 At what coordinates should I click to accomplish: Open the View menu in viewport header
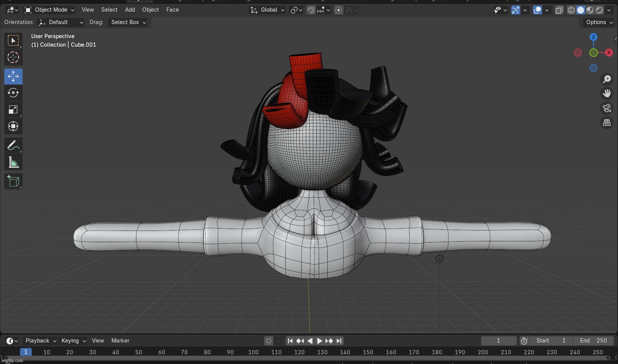[x=88, y=10]
